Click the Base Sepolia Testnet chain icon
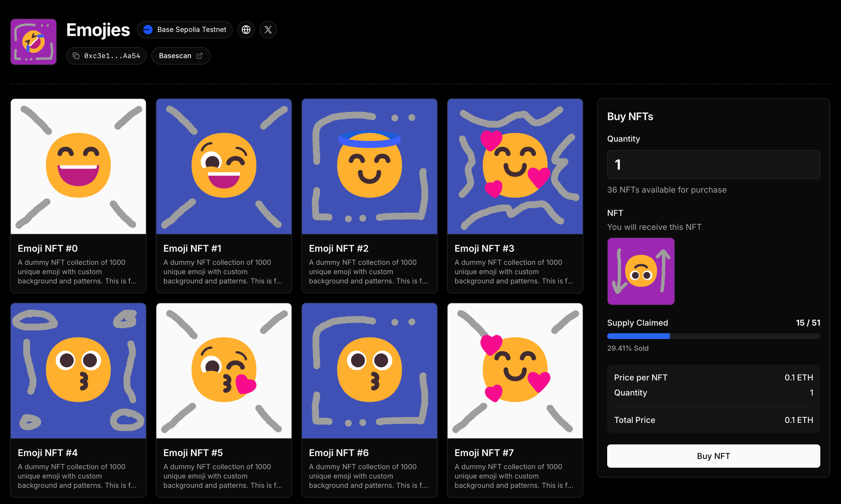Viewport: 841px width, 504px height. click(148, 30)
